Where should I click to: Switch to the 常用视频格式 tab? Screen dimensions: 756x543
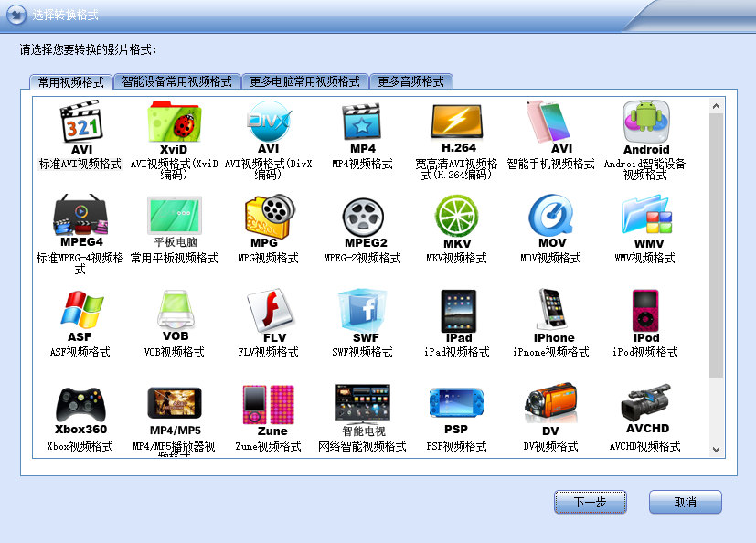71,82
